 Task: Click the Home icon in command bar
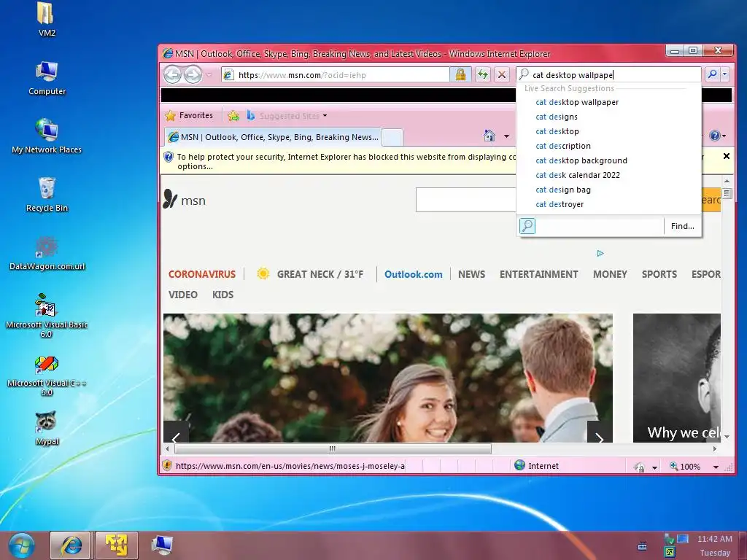pyautogui.click(x=489, y=136)
